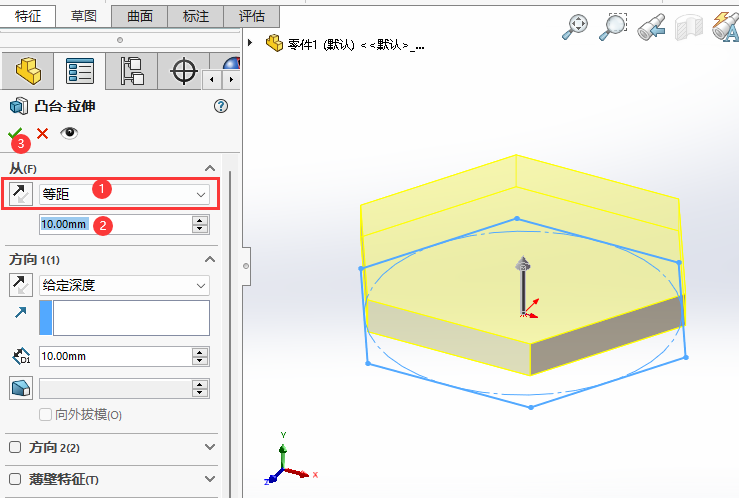The width and height of the screenshot is (739, 498).
Task: Open the DisplayManager sphere tab
Action: (231, 62)
